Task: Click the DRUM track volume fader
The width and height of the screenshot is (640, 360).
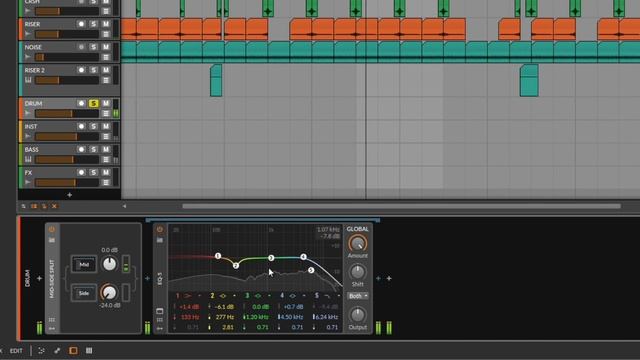Action: pyautogui.click(x=67, y=113)
